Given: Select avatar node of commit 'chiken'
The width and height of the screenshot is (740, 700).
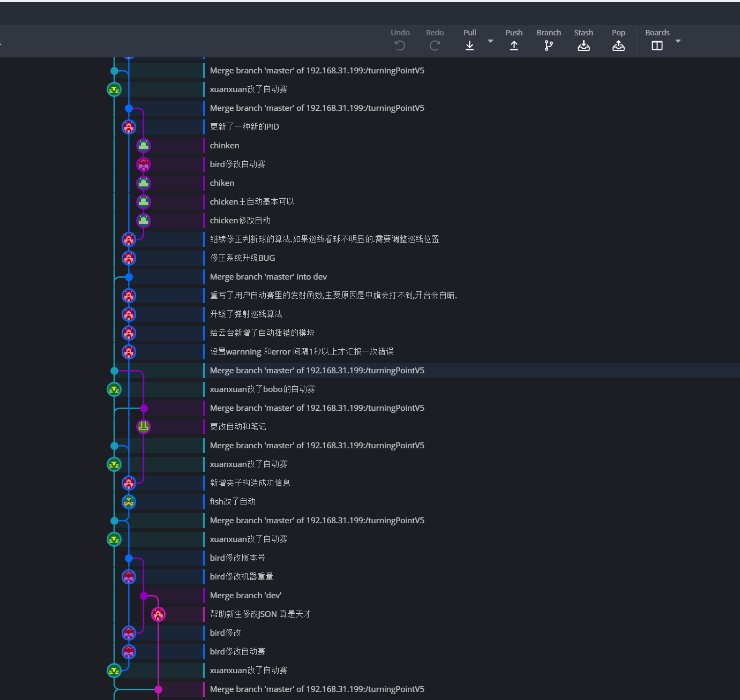Looking at the screenshot, I should pyautogui.click(x=143, y=183).
